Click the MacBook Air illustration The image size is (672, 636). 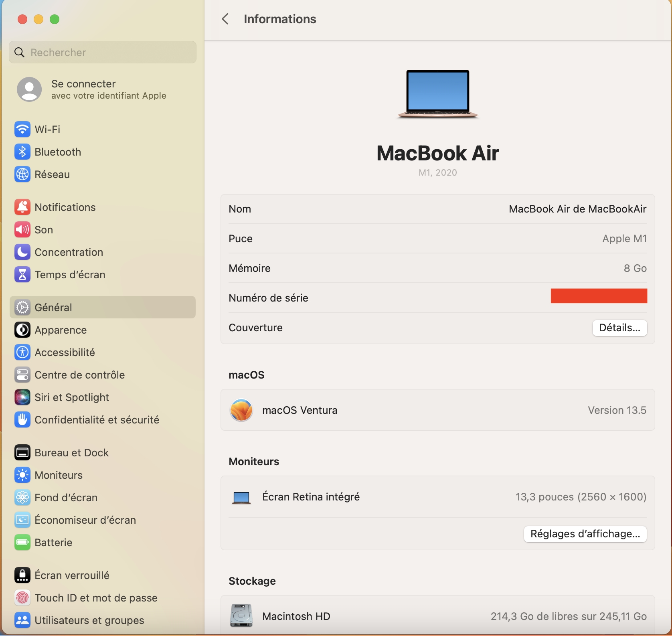tap(438, 94)
